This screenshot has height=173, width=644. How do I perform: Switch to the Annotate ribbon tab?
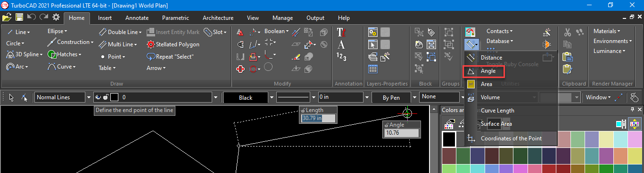click(x=137, y=18)
